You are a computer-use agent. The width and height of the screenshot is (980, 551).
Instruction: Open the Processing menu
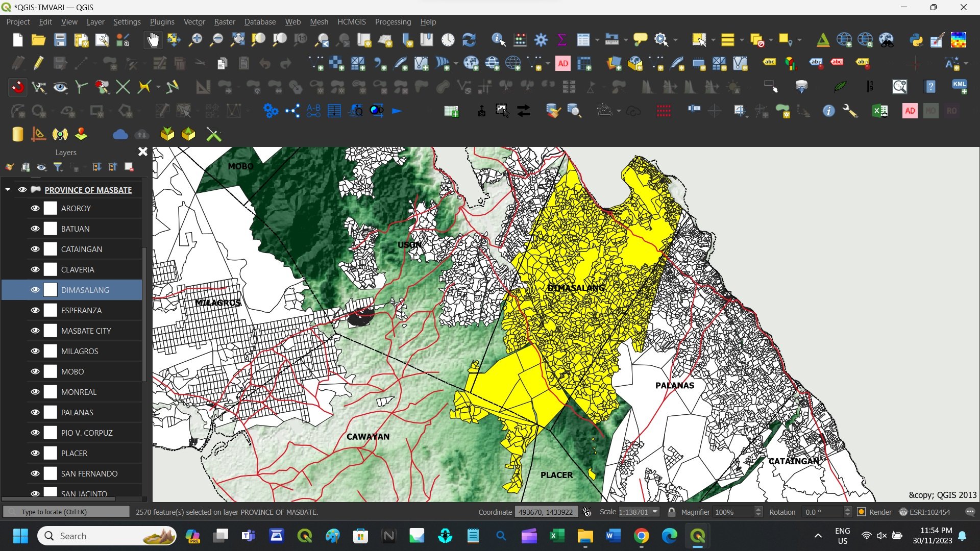(x=393, y=22)
